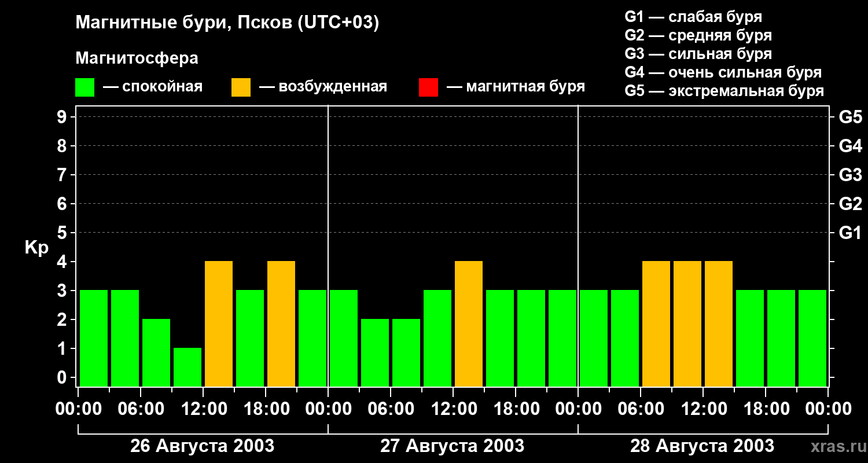Screen dimensions: 868x463
Task: Click the 12:00 time label for 27 August
Action: 453,409
